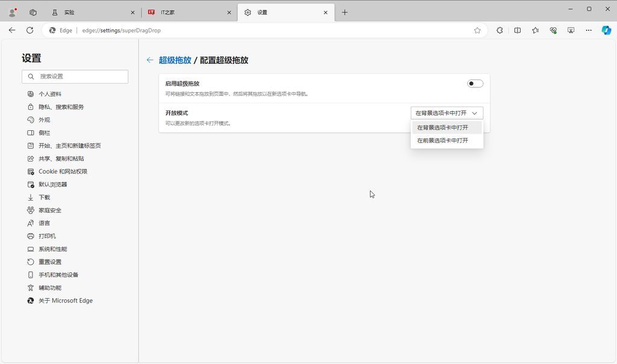The height and width of the screenshot is (364, 617).
Task: Open the Favorites star-list icon
Action: [x=535, y=30]
